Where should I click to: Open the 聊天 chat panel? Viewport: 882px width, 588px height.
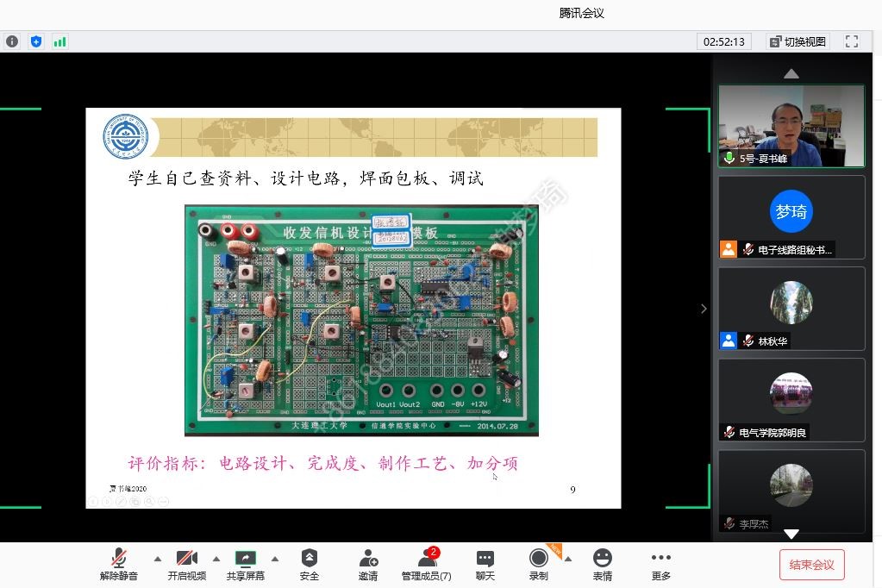485,564
